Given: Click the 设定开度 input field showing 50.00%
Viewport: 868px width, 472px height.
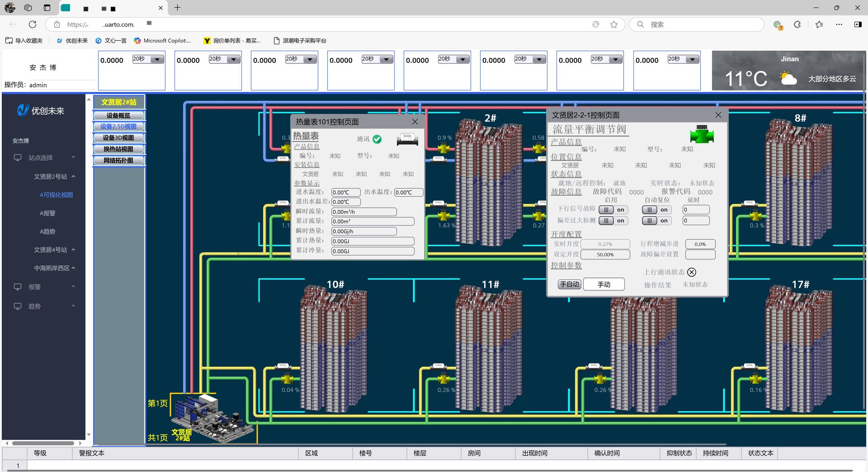Looking at the screenshot, I should (605, 255).
